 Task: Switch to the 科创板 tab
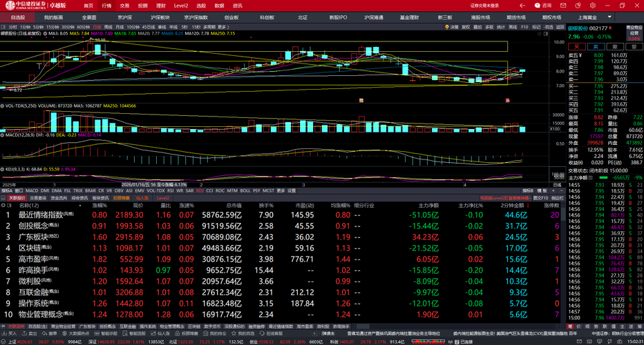pyautogui.click(x=267, y=17)
